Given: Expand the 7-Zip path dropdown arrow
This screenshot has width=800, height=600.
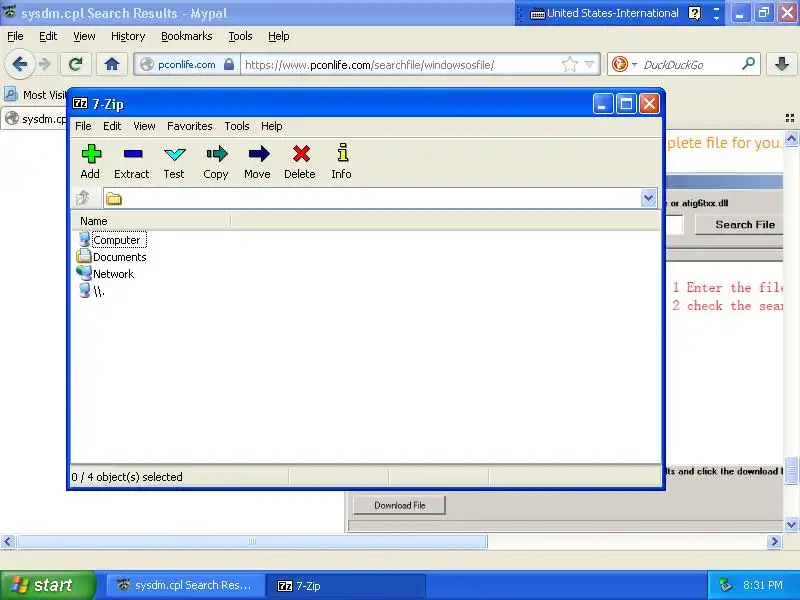Looking at the screenshot, I should (648, 198).
